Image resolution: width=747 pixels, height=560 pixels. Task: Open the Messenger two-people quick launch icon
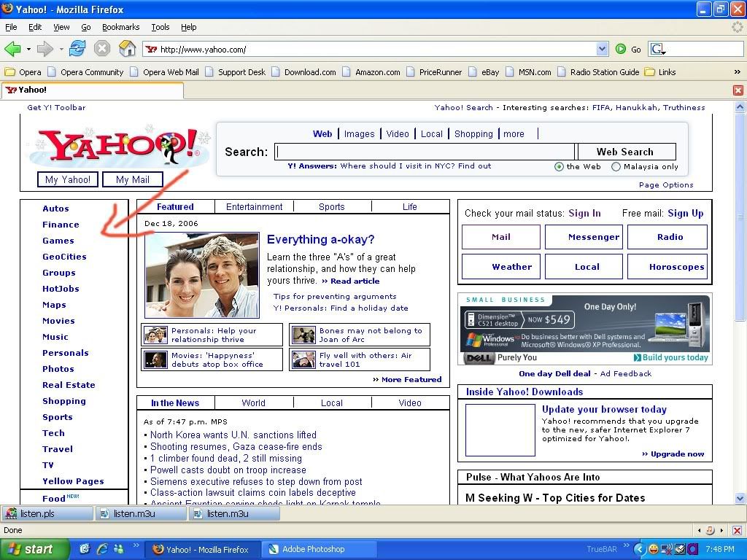pyautogui.click(x=119, y=549)
